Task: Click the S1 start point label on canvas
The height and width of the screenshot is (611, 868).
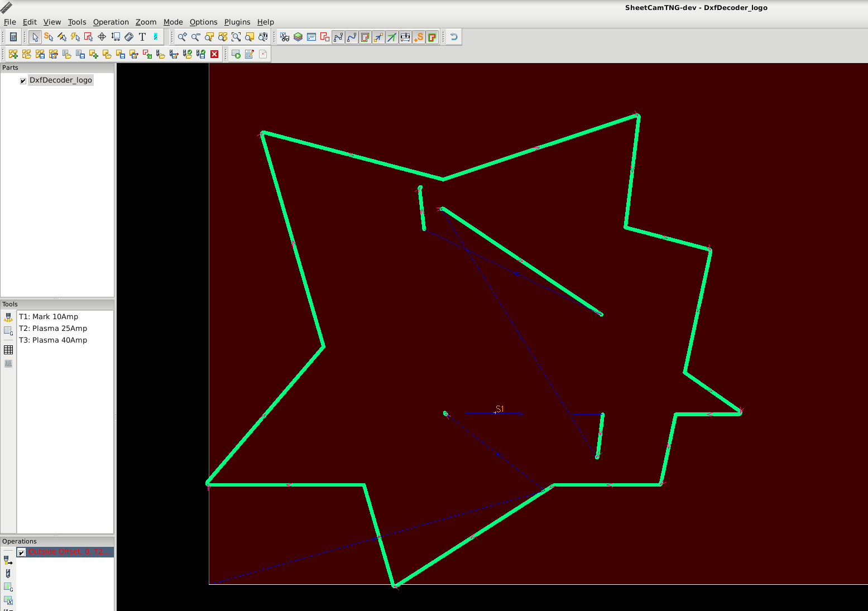Action: click(x=500, y=409)
